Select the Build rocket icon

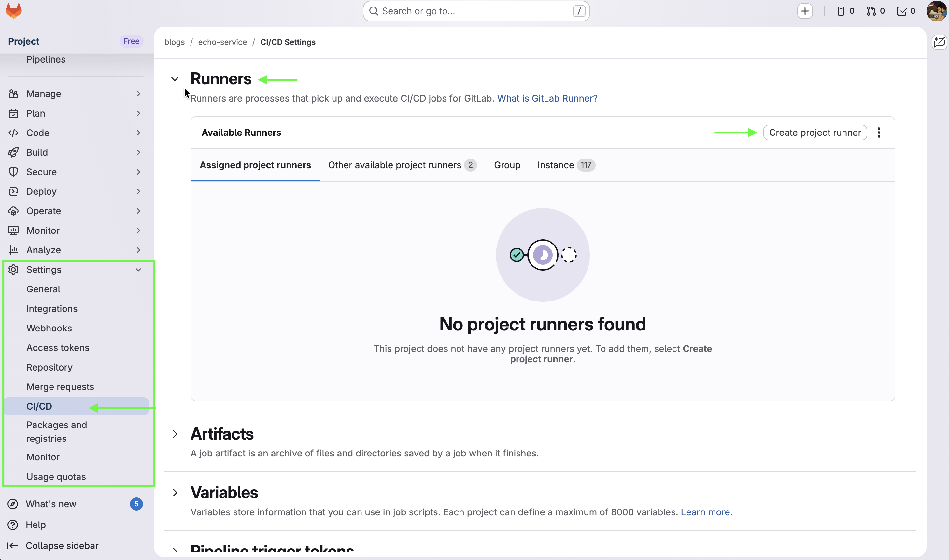click(14, 152)
